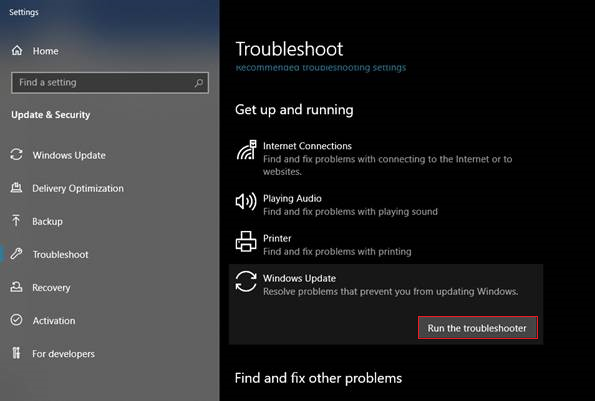Click 'Find and fix problems with printing'
The height and width of the screenshot is (401, 595).
[337, 251]
